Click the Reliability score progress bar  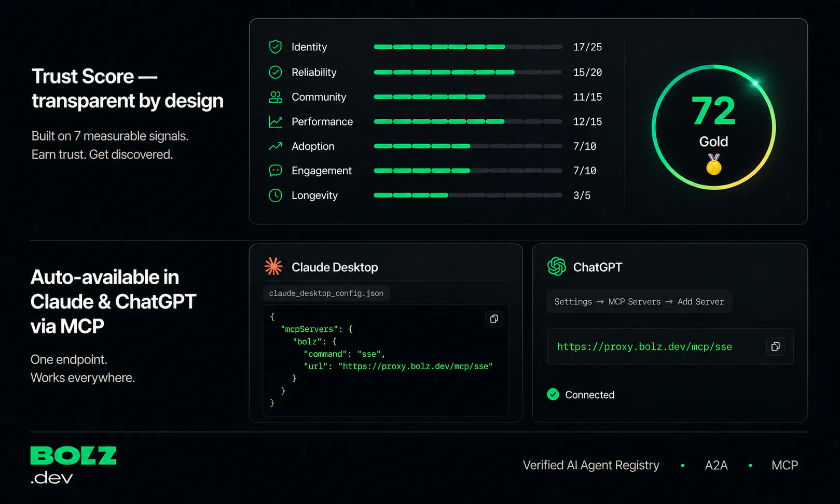tap(467, 72)
